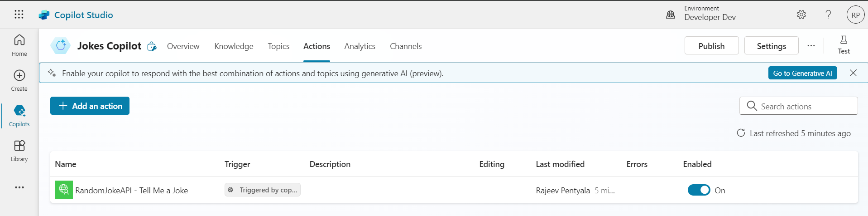This screenshot has height=216, width=868.
Task: Click the Add an action button
Action: coord(90,106)
